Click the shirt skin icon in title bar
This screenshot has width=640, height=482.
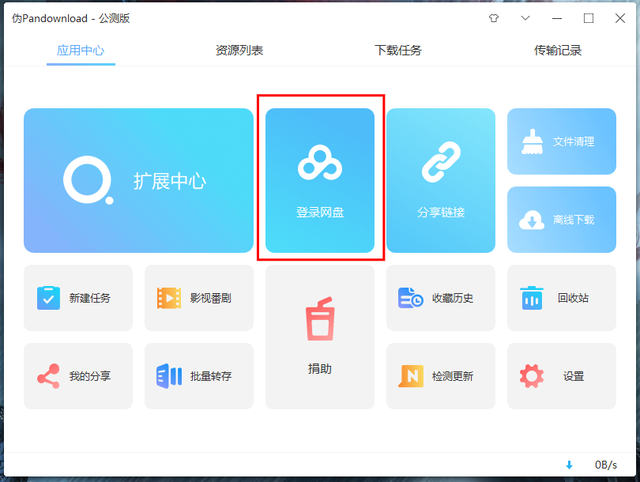(x=494, y=18)
